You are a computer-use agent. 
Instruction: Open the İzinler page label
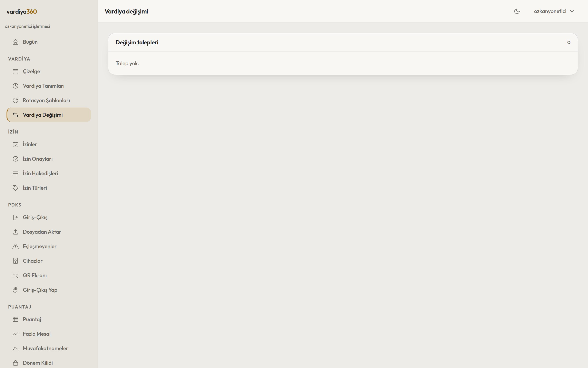(30, 144)
